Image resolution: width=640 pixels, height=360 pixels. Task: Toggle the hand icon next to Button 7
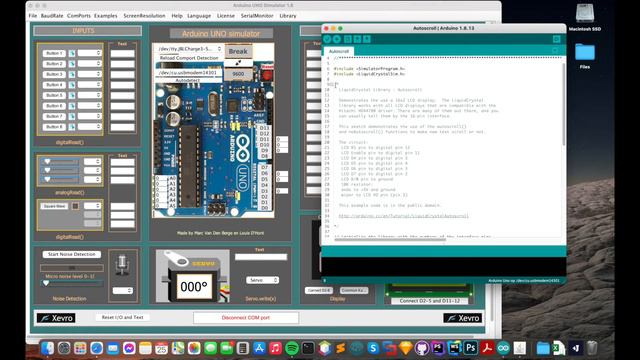click(72, 116)
